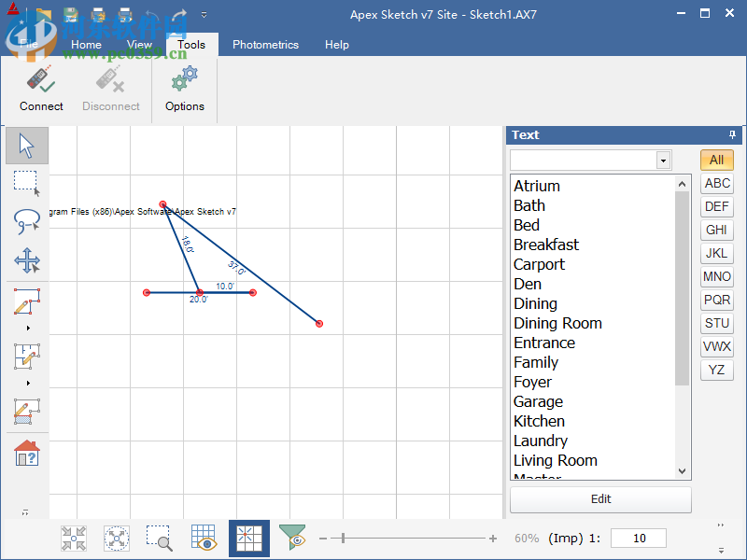Open status bar options dropdown arrow
The width and height of the screenshot is (747, 560).
[721, 550]
